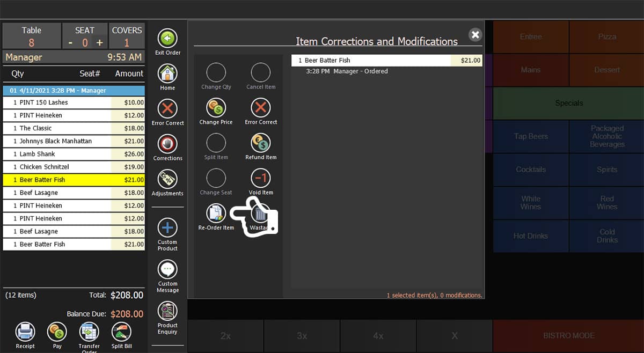Add a Custom Product

pyautogui.click(x=167, y=228)
